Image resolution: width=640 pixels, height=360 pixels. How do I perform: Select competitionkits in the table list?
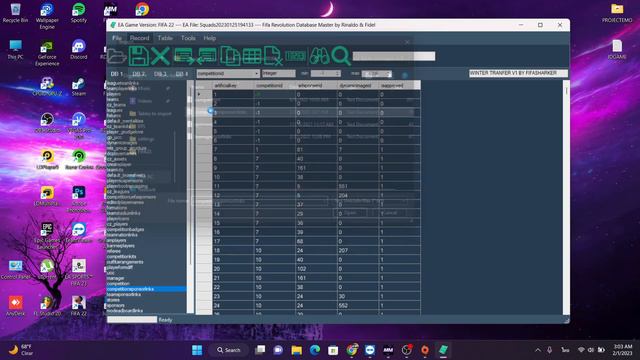tap(121, 256)
